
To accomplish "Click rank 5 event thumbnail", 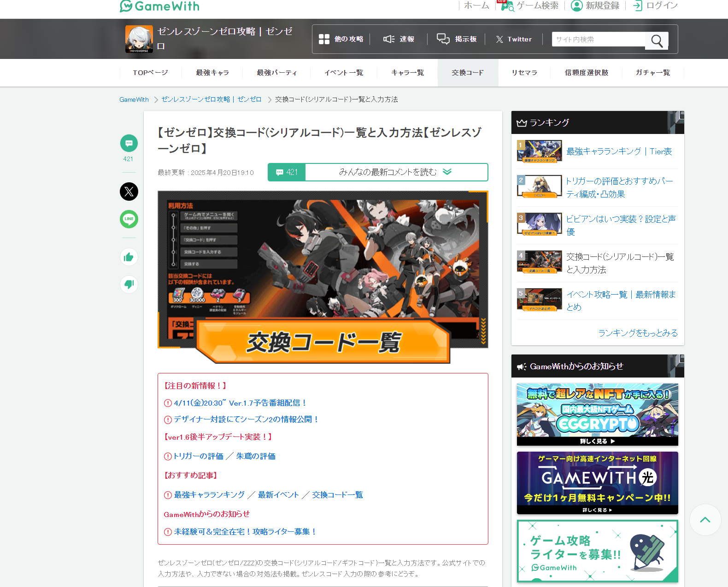I will click(x=540, y=300).
